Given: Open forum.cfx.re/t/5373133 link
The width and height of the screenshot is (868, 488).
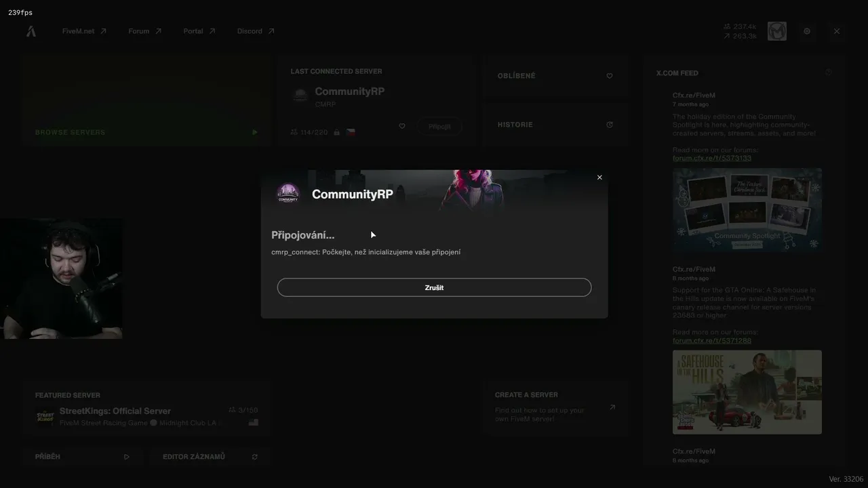Looking at the screenshot, I should click(x=712, y=159).
